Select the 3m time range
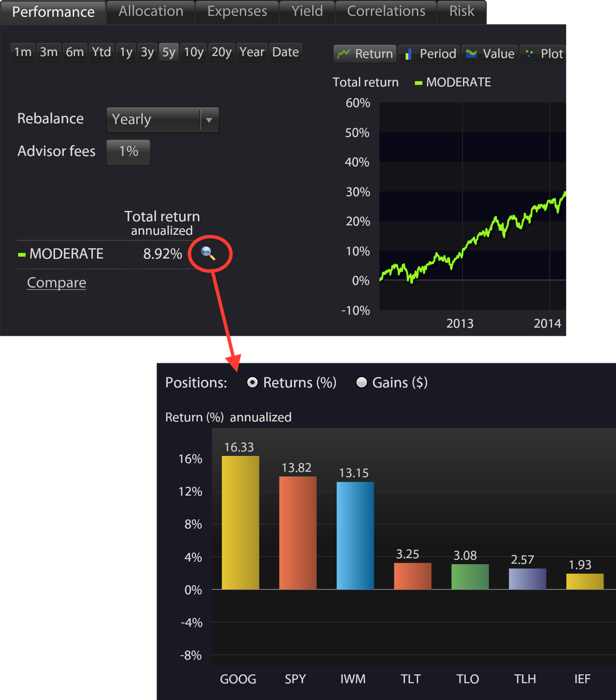Image resolution: width=616 pixels, height=700 pixels. click(x=49, y=52)
